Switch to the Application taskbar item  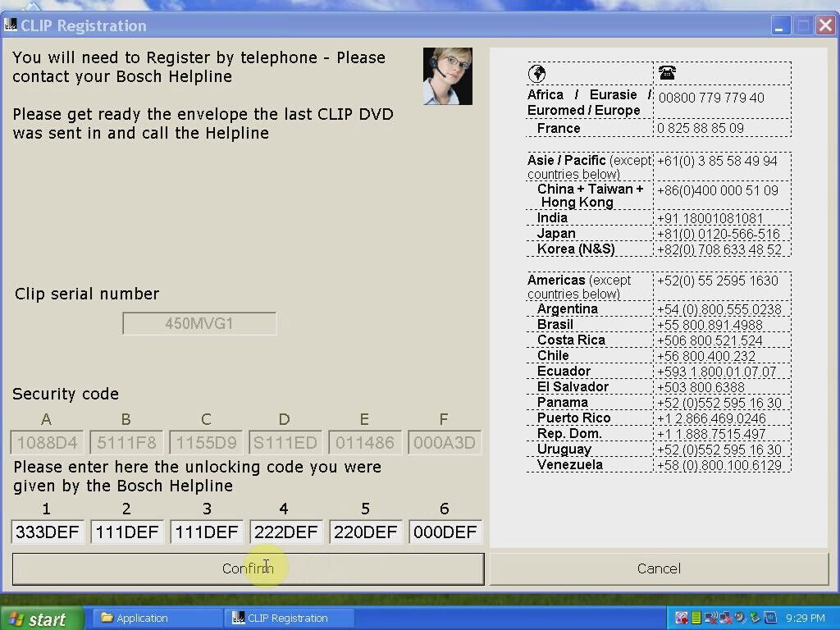pos(158,619)
